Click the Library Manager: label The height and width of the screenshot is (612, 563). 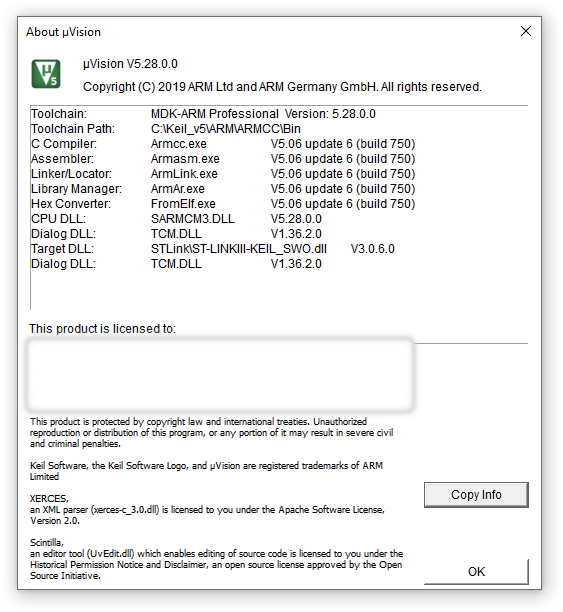pyautogui.click(x=77, y=189)
